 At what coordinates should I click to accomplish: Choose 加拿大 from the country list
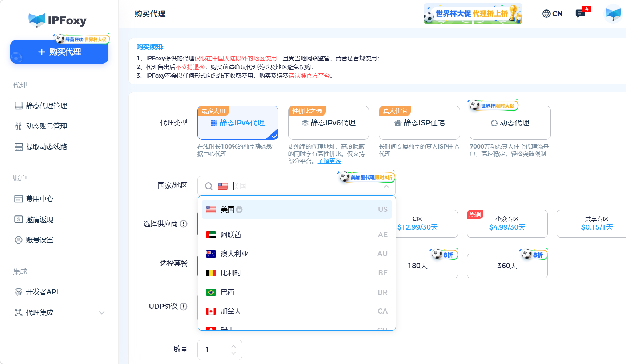point(297,311)
